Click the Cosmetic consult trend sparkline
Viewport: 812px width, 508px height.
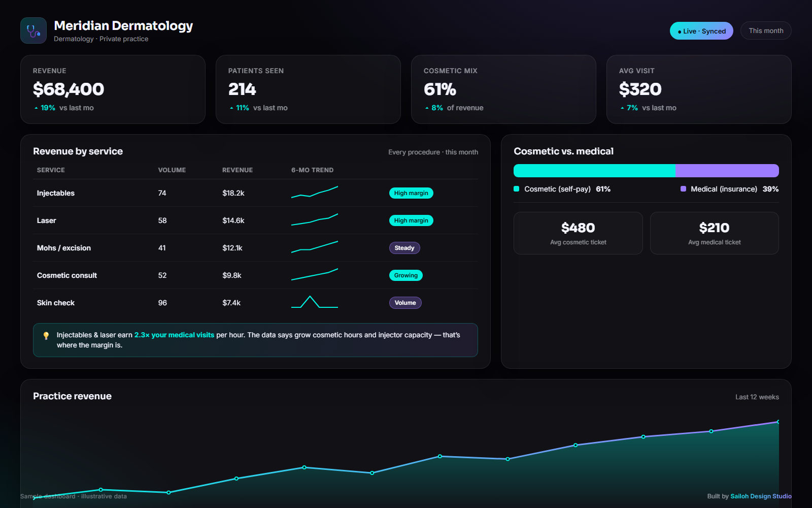315,274
